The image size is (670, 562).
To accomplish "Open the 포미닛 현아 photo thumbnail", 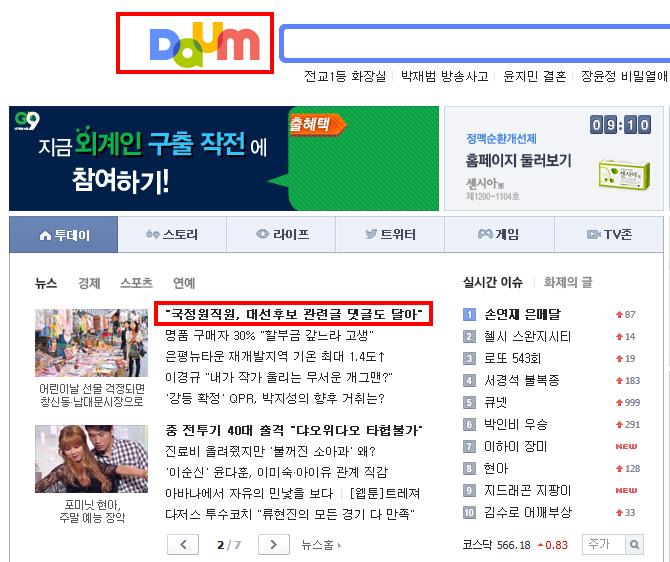I will coord(91,459).
